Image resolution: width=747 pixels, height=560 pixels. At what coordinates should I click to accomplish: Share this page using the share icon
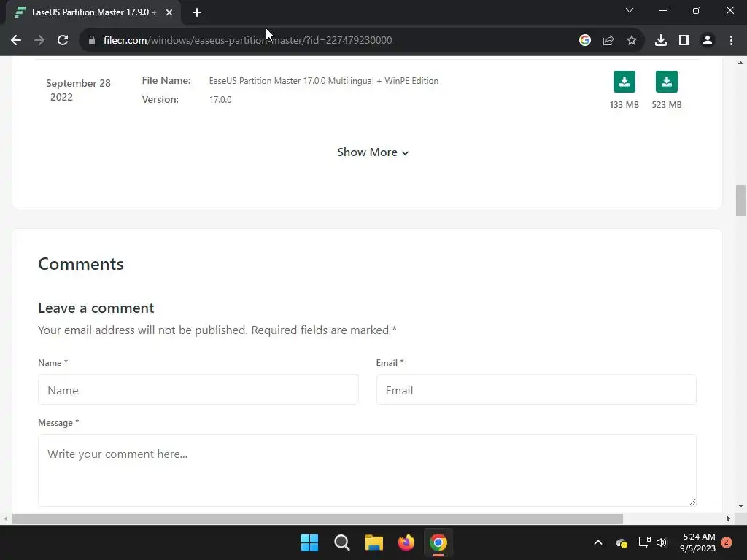pos(608,41)
